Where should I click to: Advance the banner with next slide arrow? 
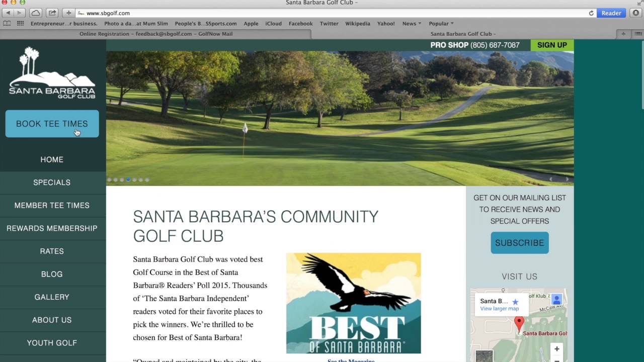(x=567, y=179)
